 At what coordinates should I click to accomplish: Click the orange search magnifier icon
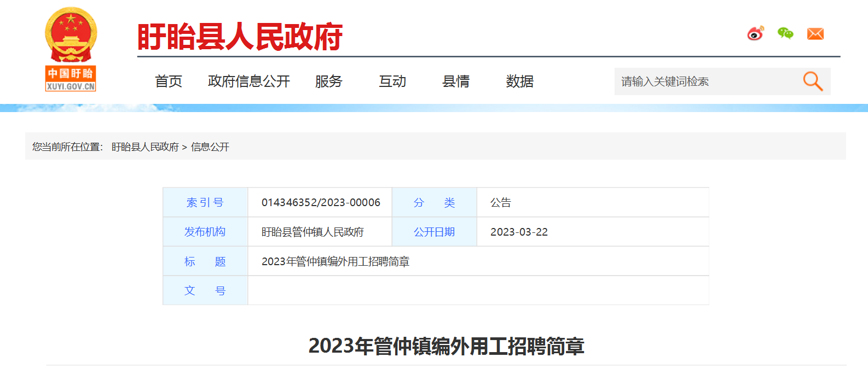coord(813,81)
